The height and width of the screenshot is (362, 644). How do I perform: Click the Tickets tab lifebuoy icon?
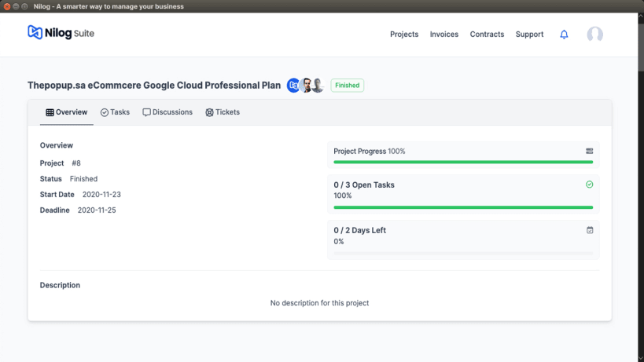[209, 112]
